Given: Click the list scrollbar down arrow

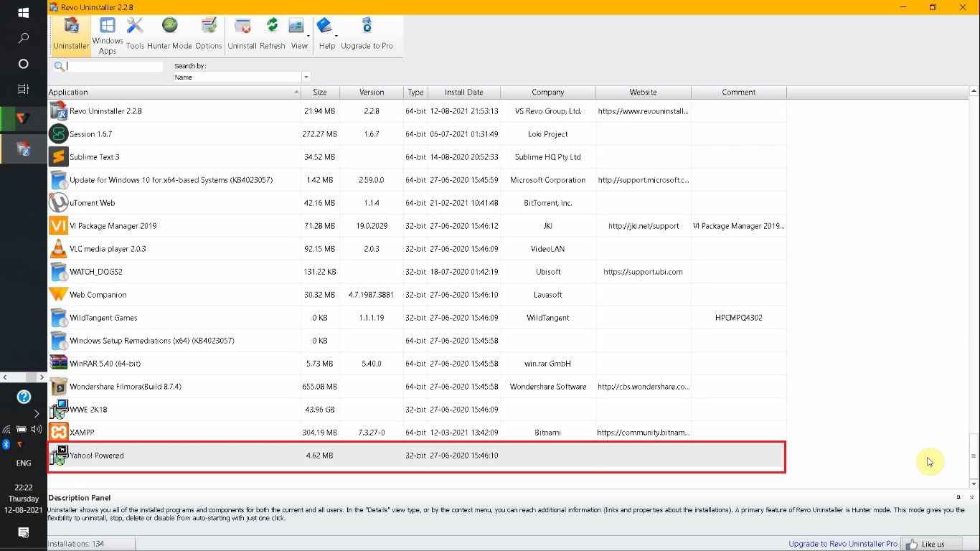Looking at the screenshot, I should pyautogui.click(x=974, y=485).
